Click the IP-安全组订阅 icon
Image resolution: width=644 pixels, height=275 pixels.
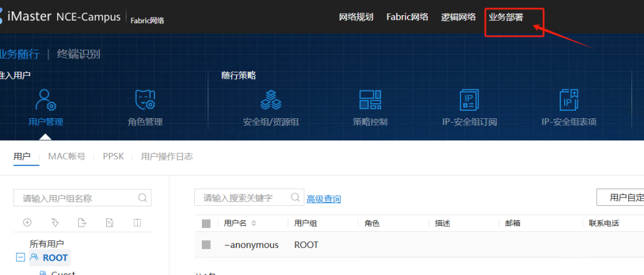click(x=469, y=101)
